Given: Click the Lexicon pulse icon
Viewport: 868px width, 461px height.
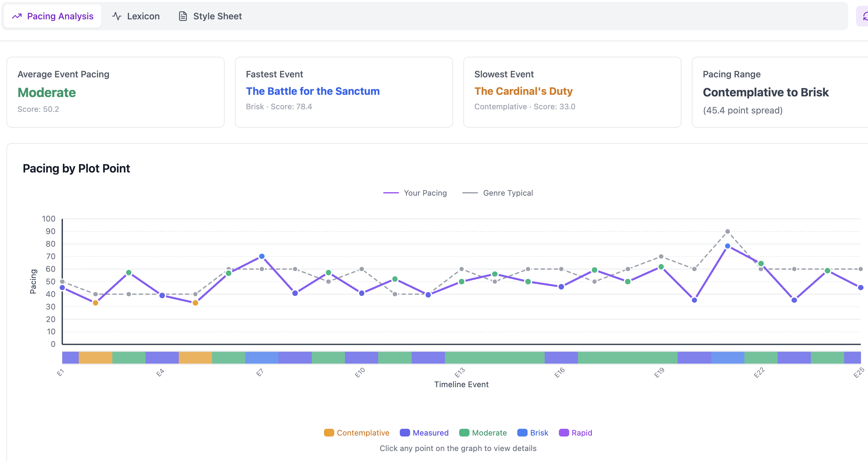Looking at the screenshot, I should [x=116, y=16].
